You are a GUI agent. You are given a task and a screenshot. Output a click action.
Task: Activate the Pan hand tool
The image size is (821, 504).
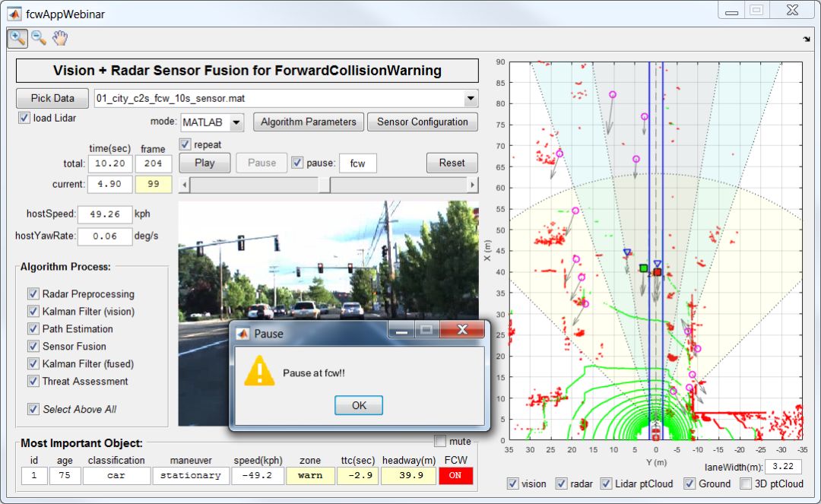[x=60, y=39]
